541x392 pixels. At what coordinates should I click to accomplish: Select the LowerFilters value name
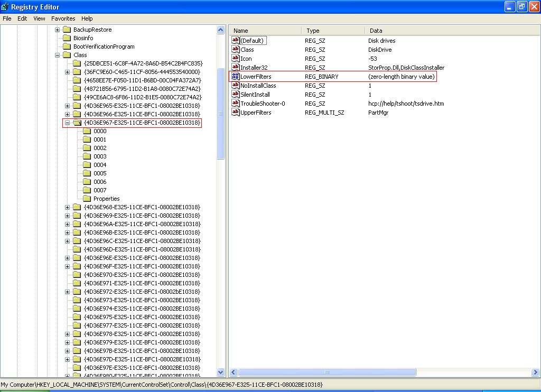(256, 77)
